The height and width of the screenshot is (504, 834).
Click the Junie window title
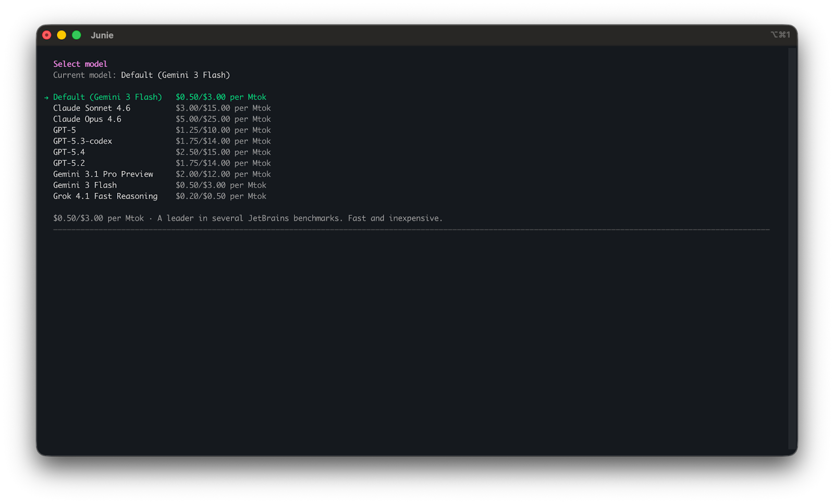[102, 35]
